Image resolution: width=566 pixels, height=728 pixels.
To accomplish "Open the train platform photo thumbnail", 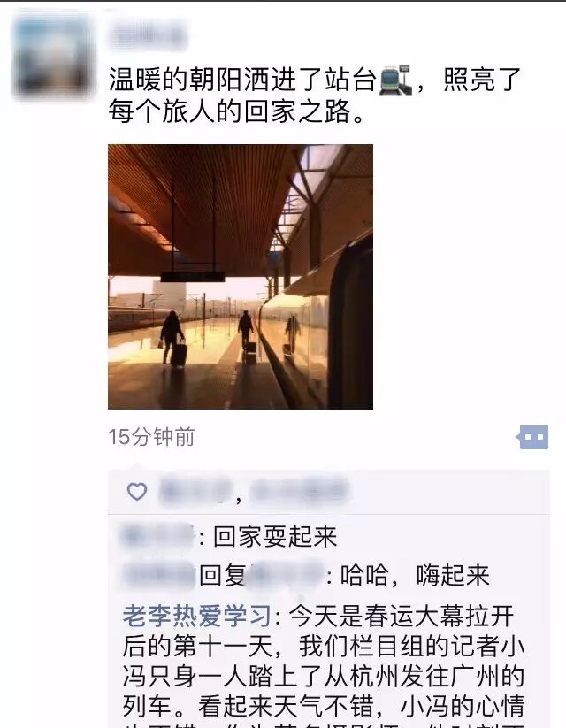I will click(241, 277).
